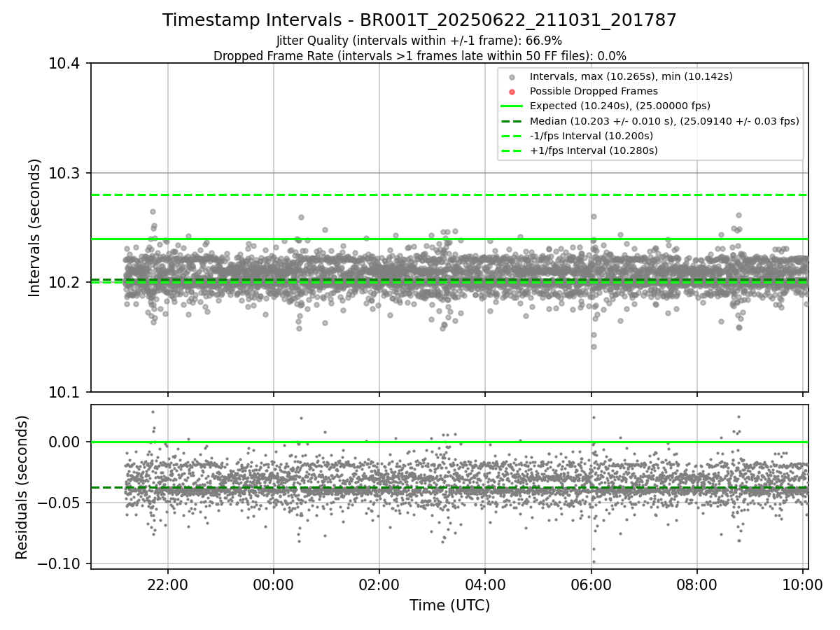Click the y-axis label 'Residuals (seconds)'
Image resolution: width=840 pixels, height=630 pixels.
[x=22, y=487]
